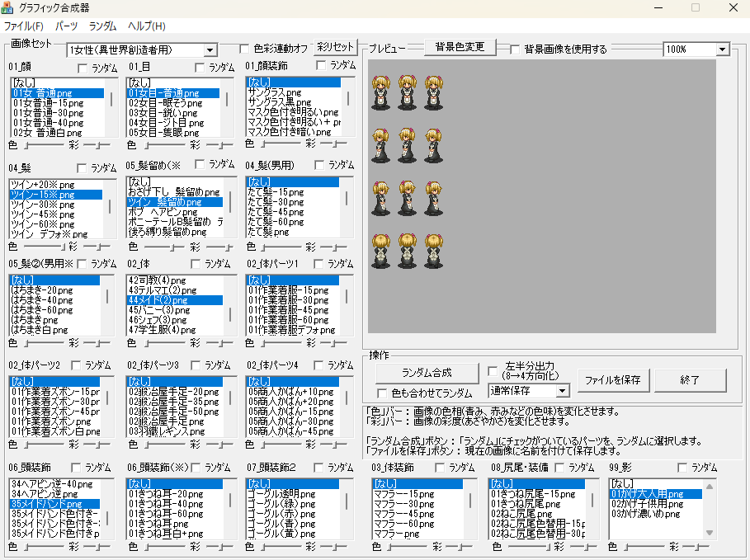Viewport: 750px width, 560px height.
Task: Open the 100% preview zoom dropdown
Action: 723,49
